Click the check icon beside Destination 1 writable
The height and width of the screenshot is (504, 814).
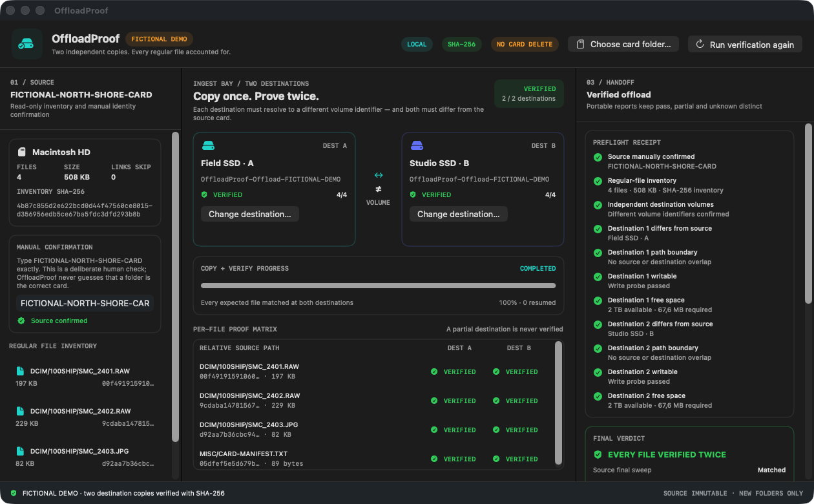[598, 277]
